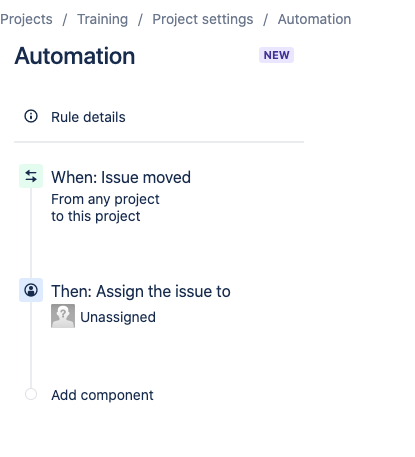Click Add component to extend rule
This screenshot has width=415, height=457.
click(102, 395)
